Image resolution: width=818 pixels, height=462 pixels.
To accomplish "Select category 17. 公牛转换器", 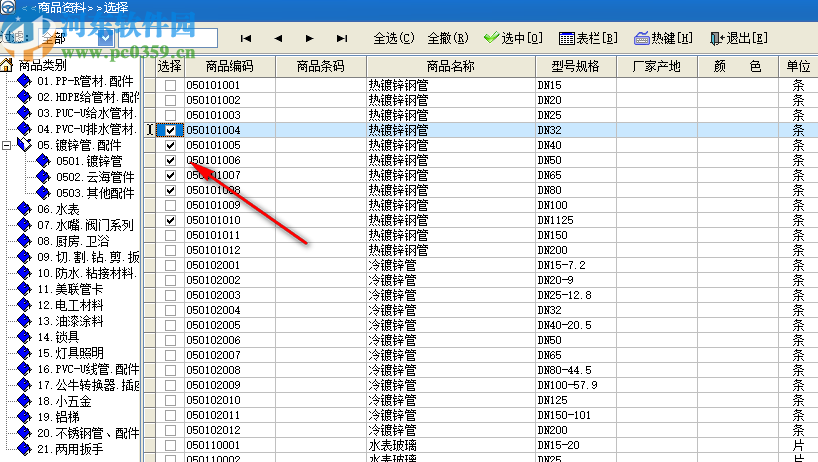I will pos(88,385).
